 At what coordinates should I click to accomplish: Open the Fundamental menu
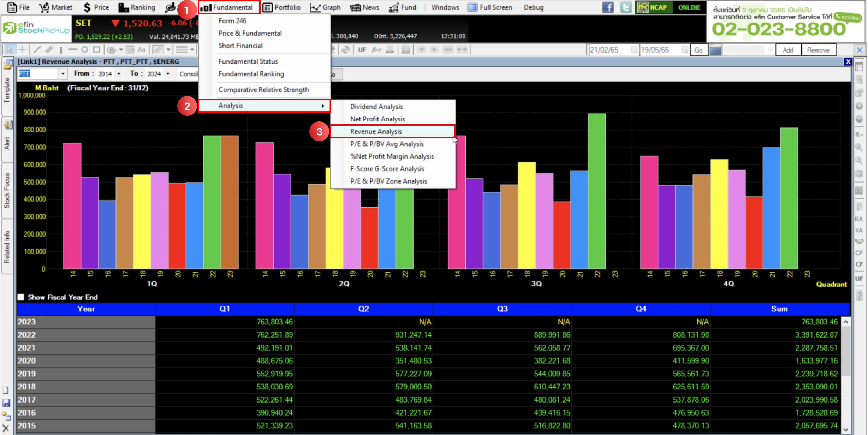click(229, 7)
